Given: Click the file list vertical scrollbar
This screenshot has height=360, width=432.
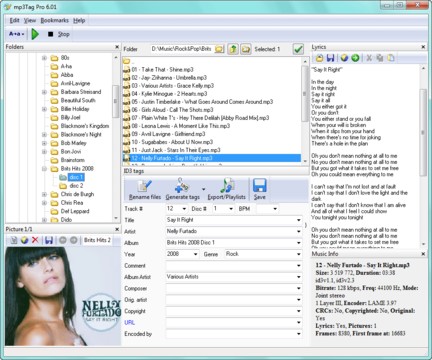Looking at the screenshot, I should click(305, 94).
